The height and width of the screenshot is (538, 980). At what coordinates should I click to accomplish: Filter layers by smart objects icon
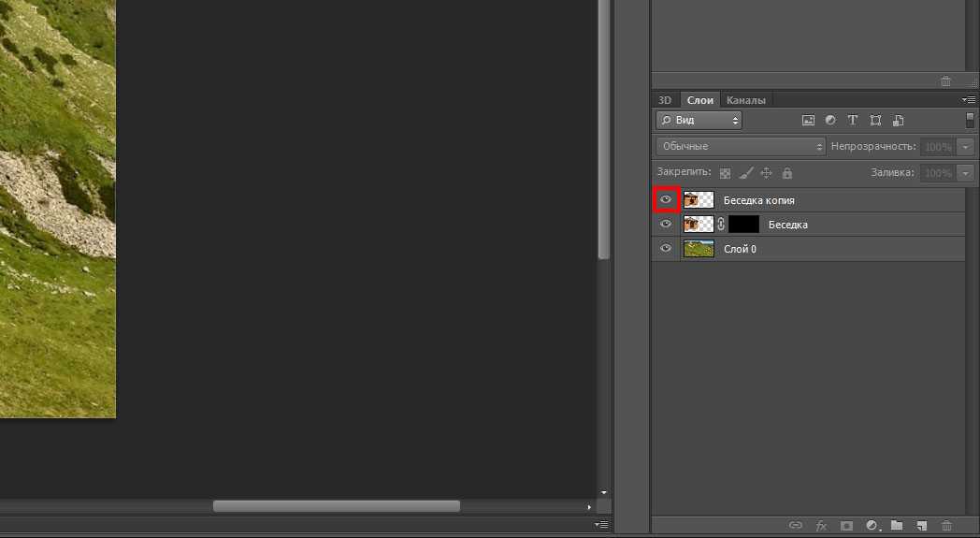[x=898, y=120]
